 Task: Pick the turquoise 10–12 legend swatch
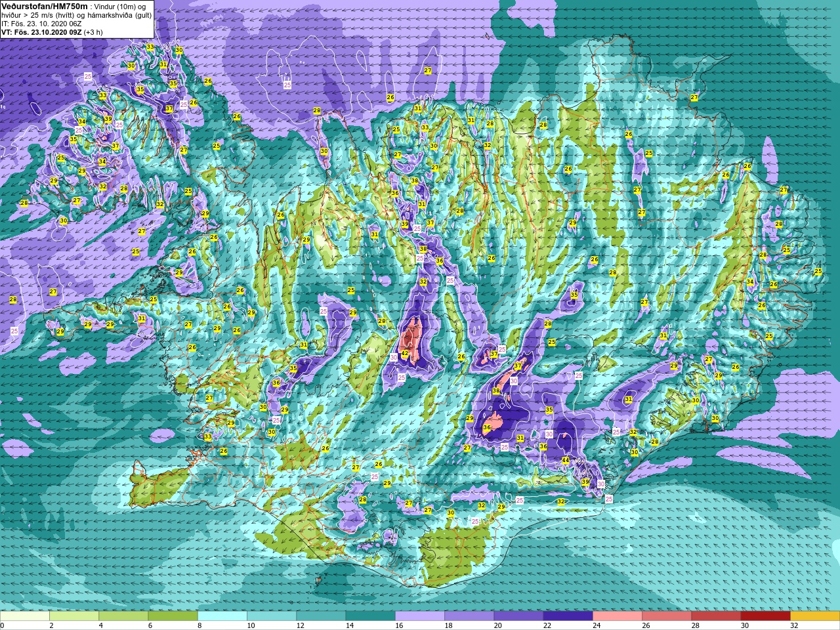pos(272,616)
